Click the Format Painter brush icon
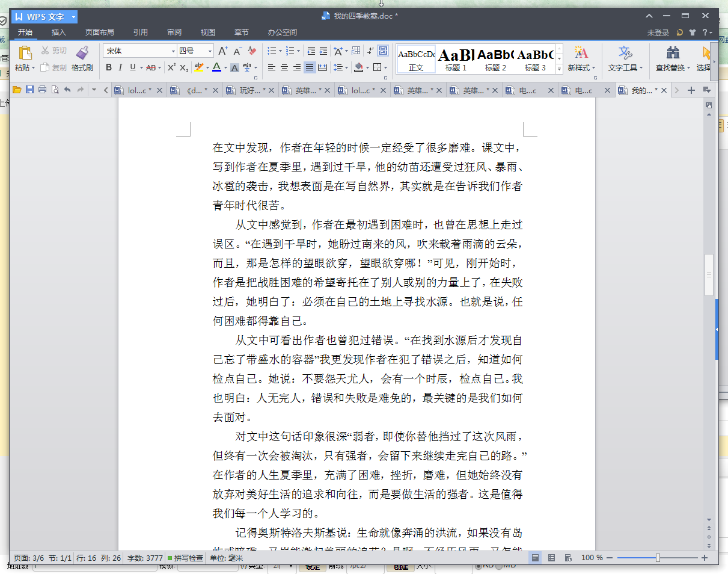This screenshot has height=574, width=728. (x=82, y=53)
